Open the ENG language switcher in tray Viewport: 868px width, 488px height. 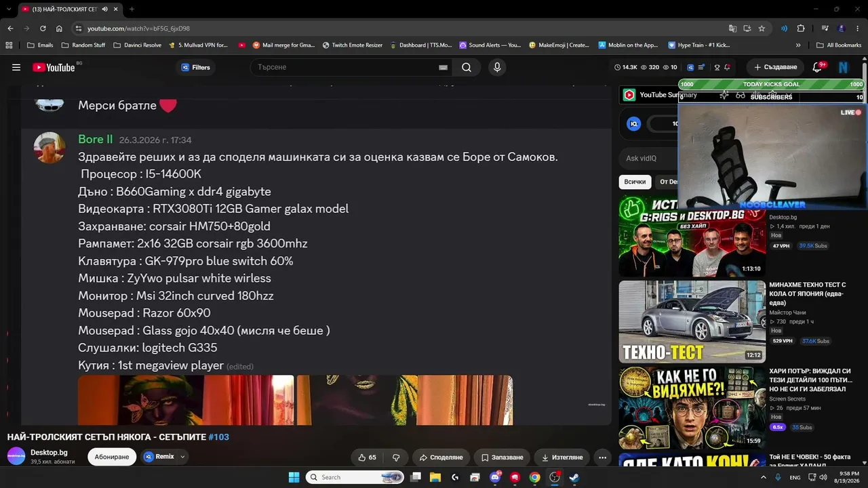pyautogui.click(x=795, y=477)
